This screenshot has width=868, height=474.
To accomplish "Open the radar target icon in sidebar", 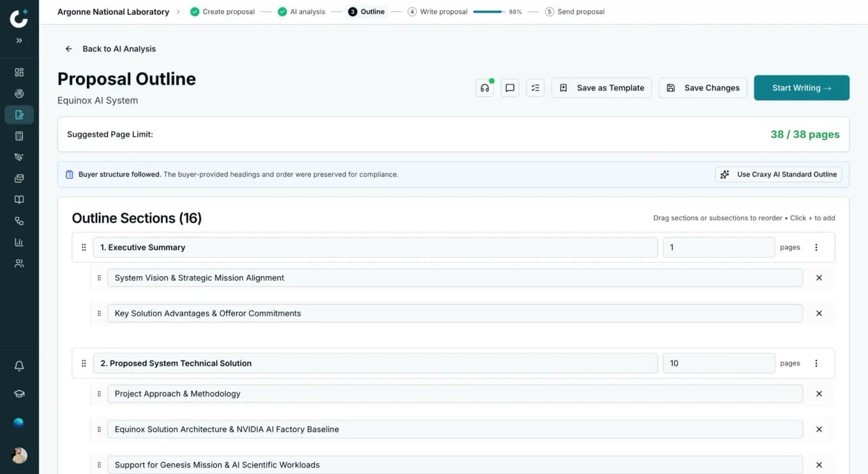I will pos(19,94).
